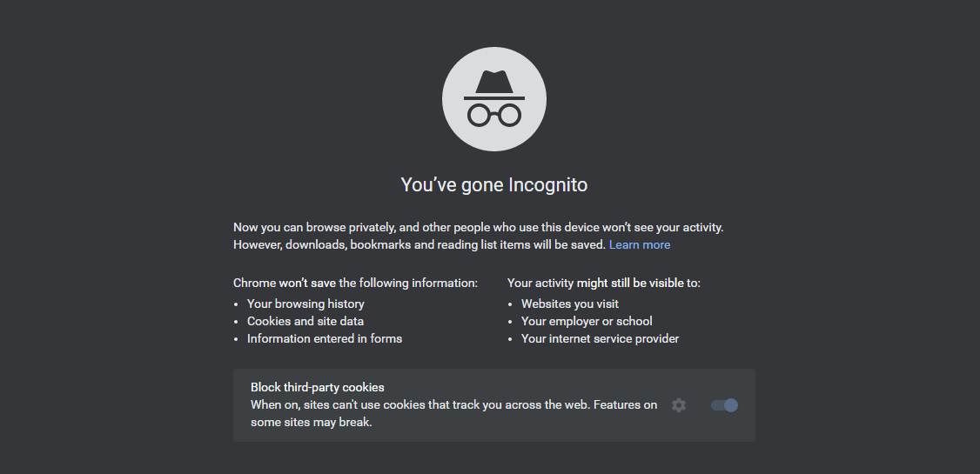Turn off Block third-party cookies switch
980x474 pixels.
[x=724, y=405]
